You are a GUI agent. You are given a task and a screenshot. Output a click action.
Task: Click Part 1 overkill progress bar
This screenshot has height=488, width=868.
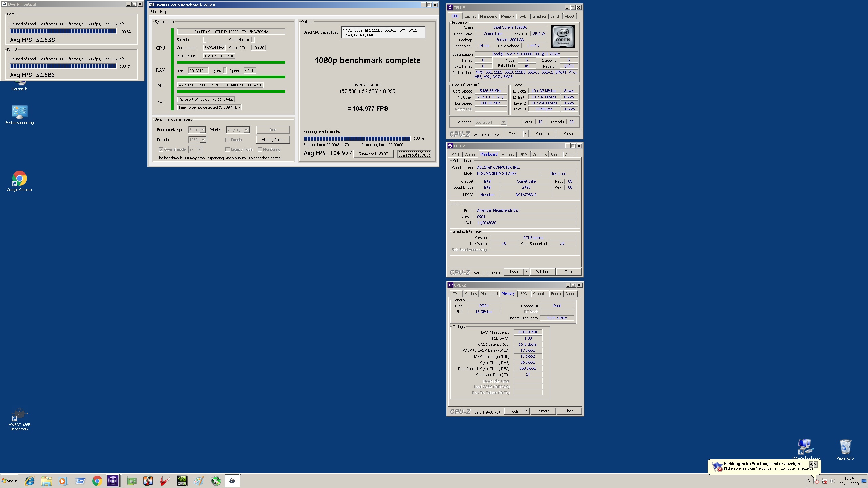pyautogui.click(x=63, y=31)
